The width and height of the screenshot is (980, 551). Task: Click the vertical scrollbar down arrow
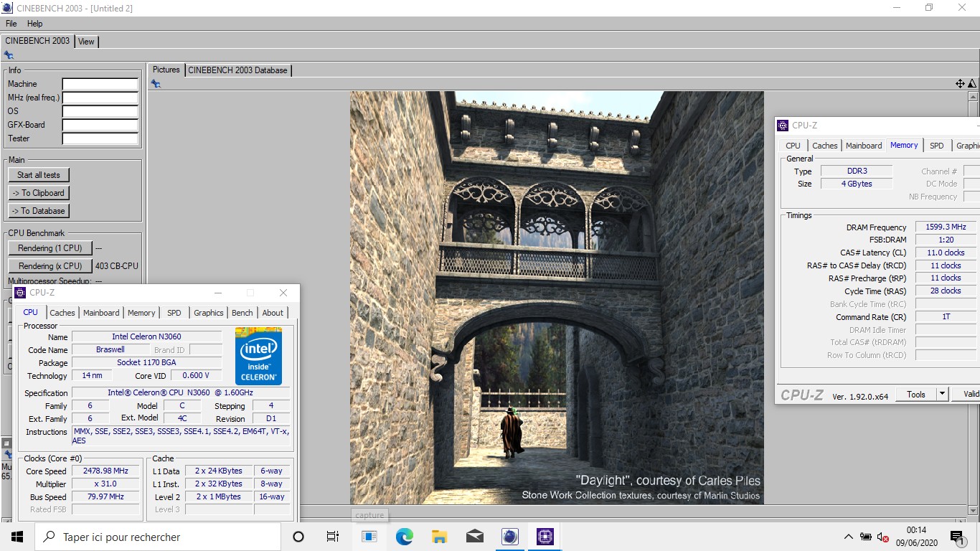(972, 511)
